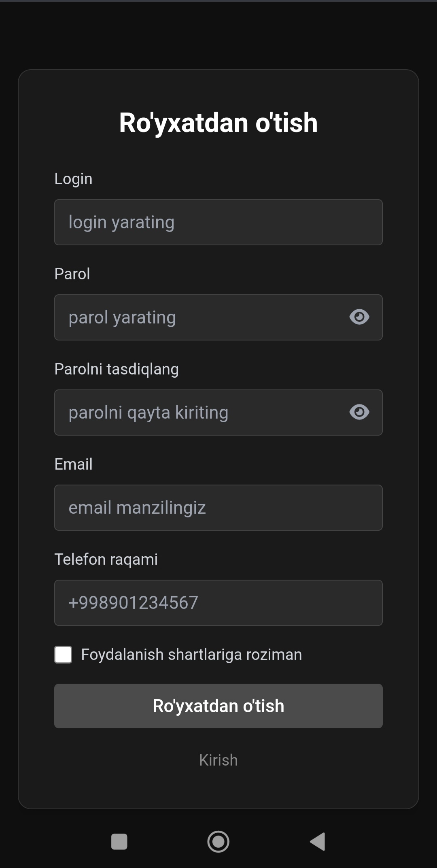The image size is (437, 868).
Task: Toggle visibility of the Parolni tasdiqlang field
Action: (359, 412)
